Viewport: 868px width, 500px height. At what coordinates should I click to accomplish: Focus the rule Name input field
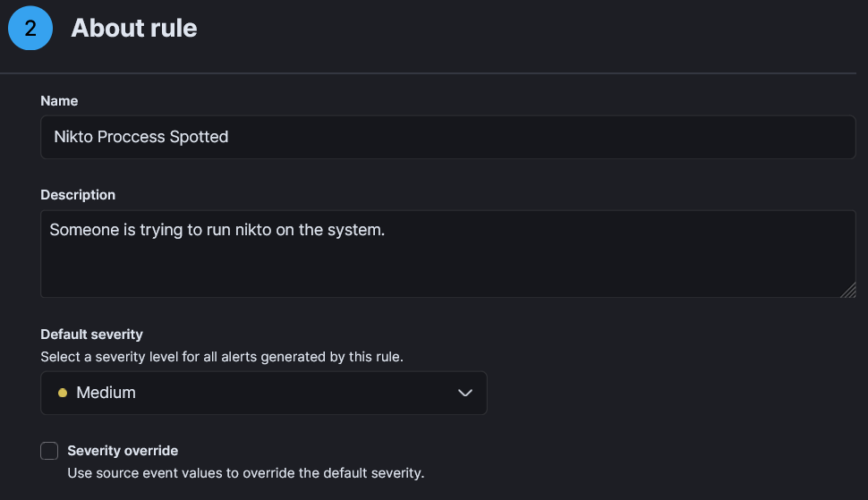pos(448,137)
